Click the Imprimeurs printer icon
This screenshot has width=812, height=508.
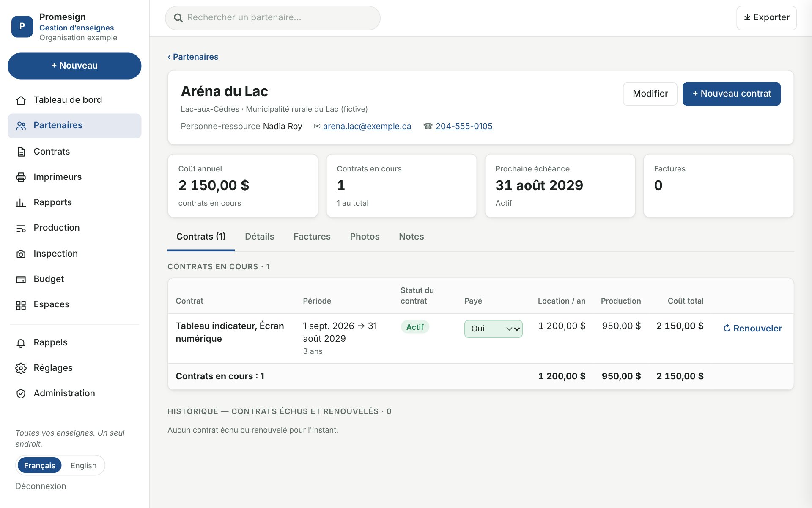point(21,177)
